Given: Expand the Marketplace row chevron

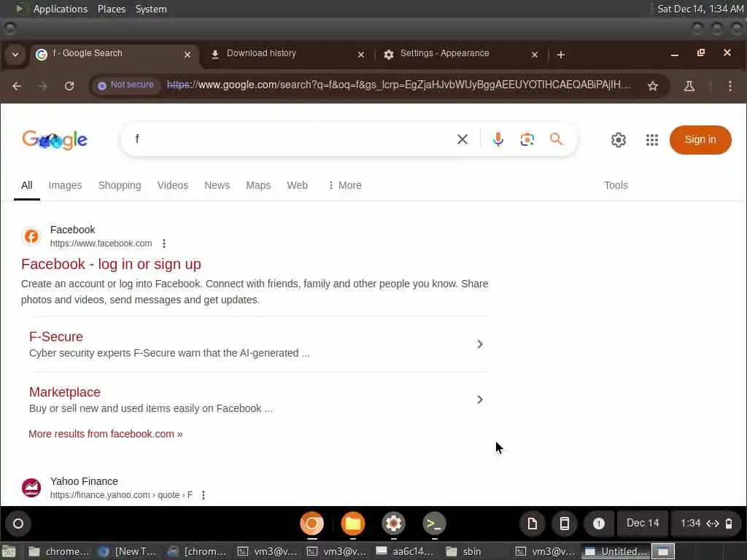Looking at the screenshot, I should [480, 400].
